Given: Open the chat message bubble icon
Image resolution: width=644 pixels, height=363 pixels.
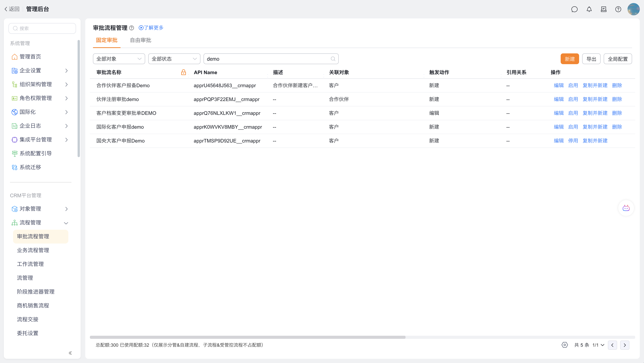Looking at the screenshot, I should (574, 9).
